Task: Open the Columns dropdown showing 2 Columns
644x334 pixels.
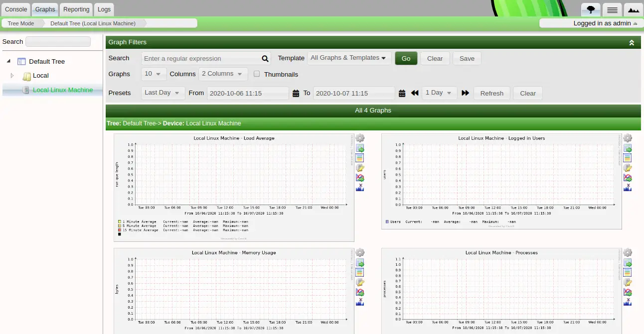Action: point(223,74)
